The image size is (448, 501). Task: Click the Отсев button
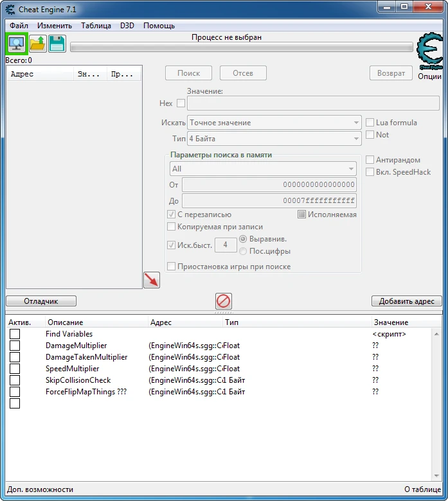point(243,73)
